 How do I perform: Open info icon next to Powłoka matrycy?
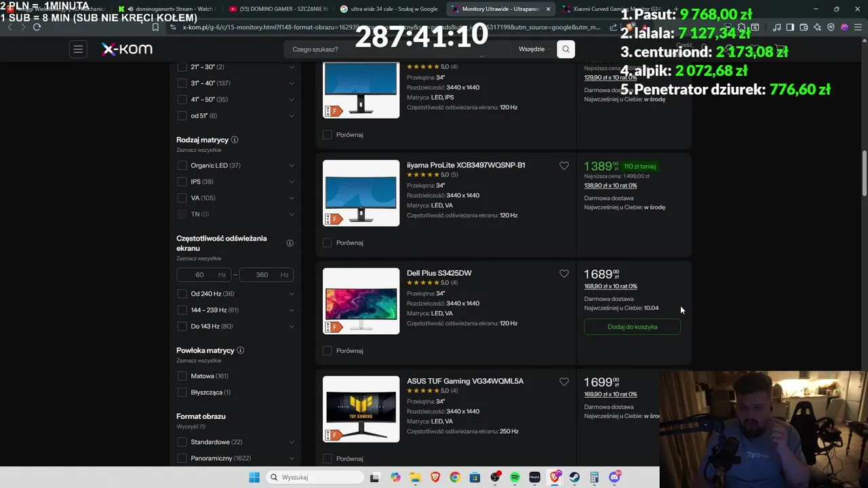coord(240,350)
